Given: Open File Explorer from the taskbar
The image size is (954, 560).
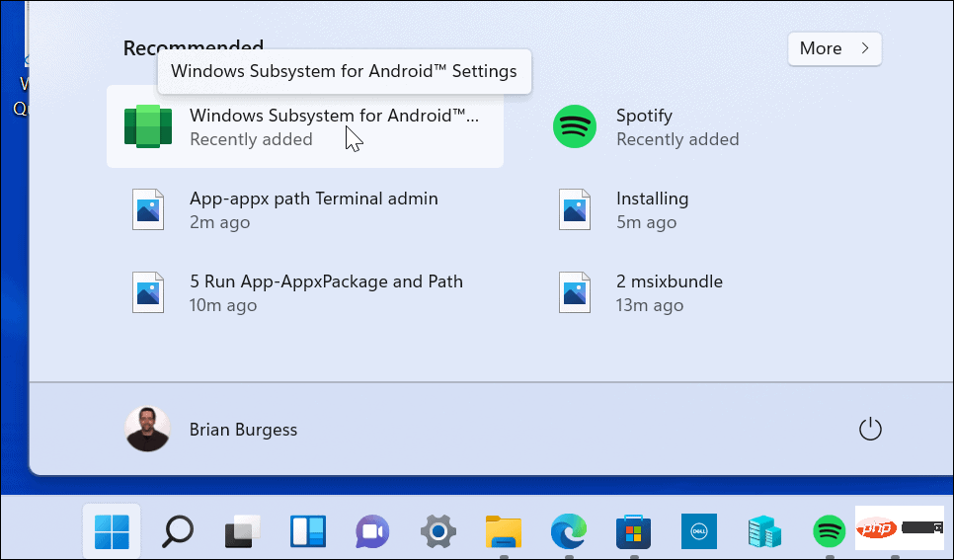Looking at the screenshot, I should tap(503, 531).
